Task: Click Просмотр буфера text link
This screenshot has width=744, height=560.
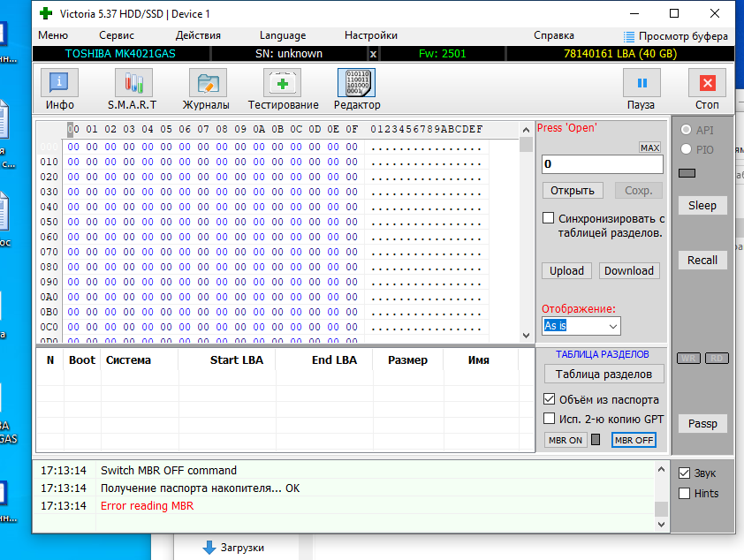Action: pos(683,36)
